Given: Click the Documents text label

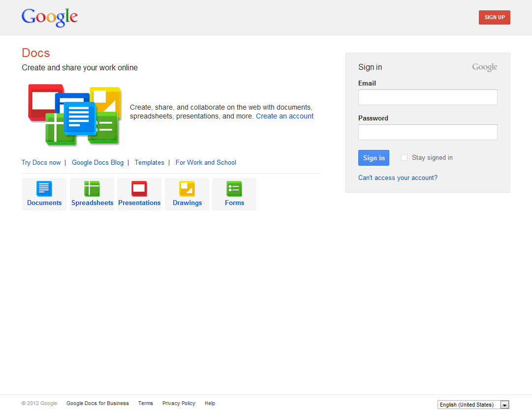Looking at the screenshot, I should (x=44, y=203).
